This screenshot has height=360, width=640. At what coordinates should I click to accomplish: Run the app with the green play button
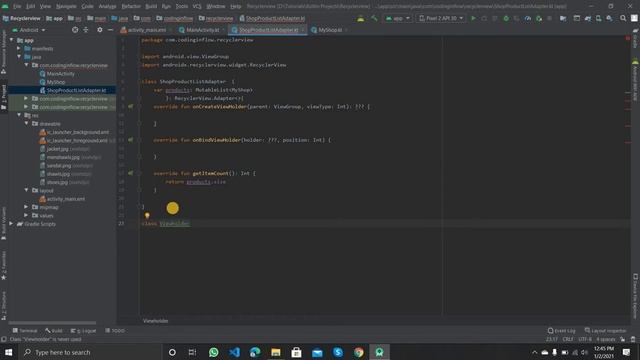pyautogui.click(x=473, y=18)
